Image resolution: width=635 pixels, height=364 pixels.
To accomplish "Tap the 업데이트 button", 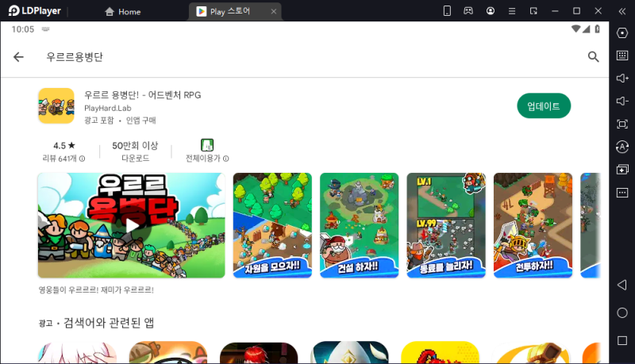I will 544,106.
